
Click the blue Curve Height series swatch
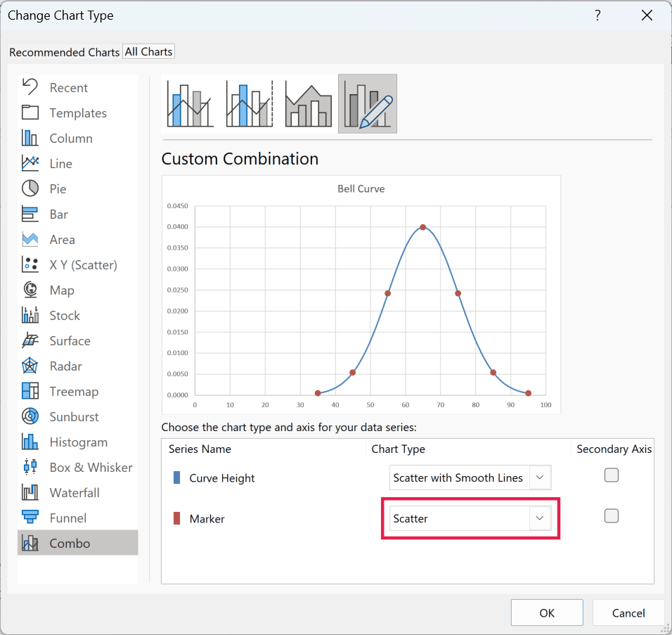(176, 477)
